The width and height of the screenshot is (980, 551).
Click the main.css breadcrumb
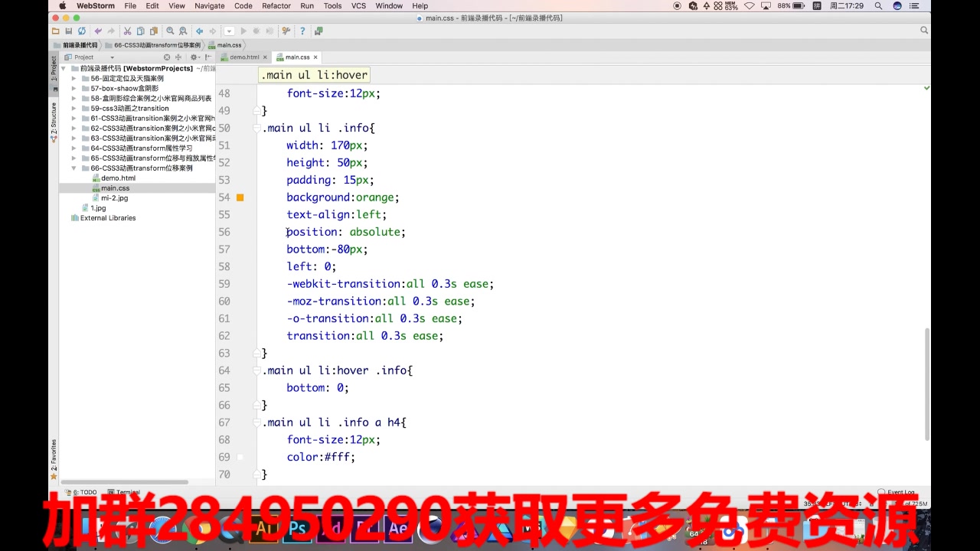pyautogui.click(x=224, y=45)
